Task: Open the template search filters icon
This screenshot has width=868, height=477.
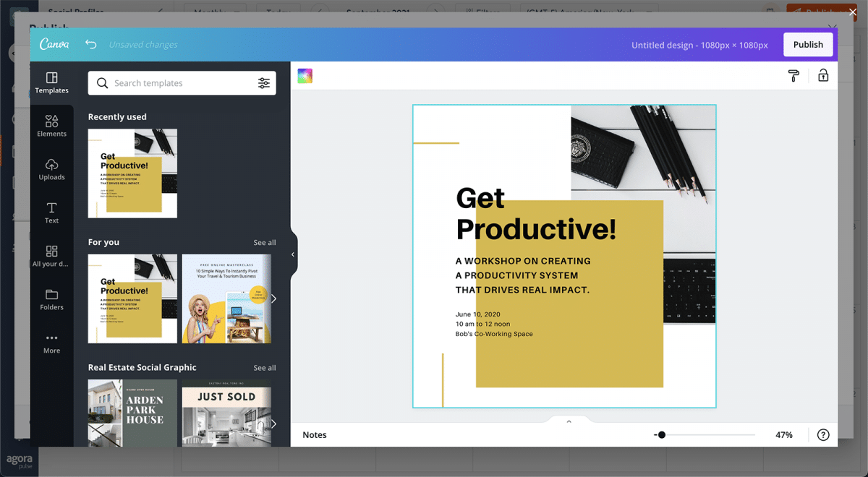Action: click(x=264, y=83)
